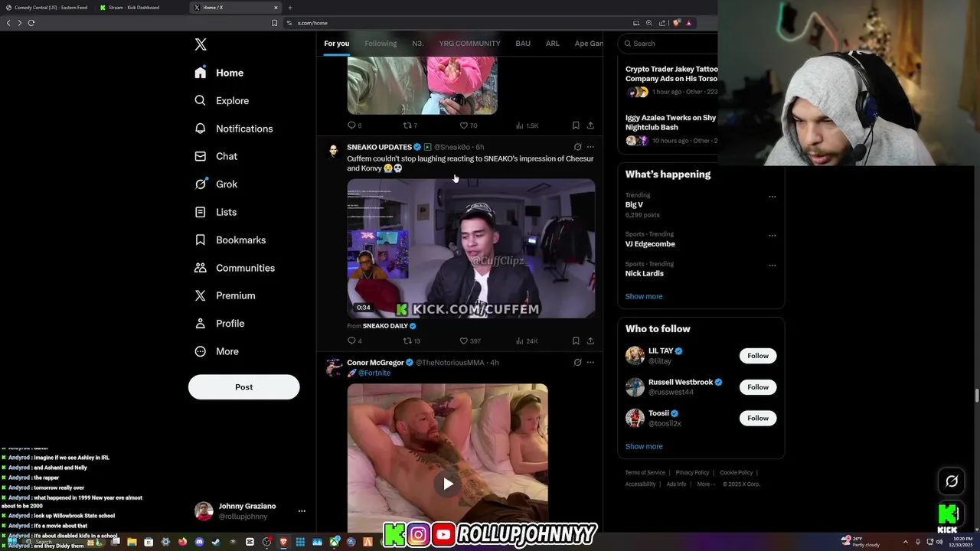Open more options for Big V trend
The height and width of the screenshot is (551, 980).
pyautogui.click(x=772, y=196)
